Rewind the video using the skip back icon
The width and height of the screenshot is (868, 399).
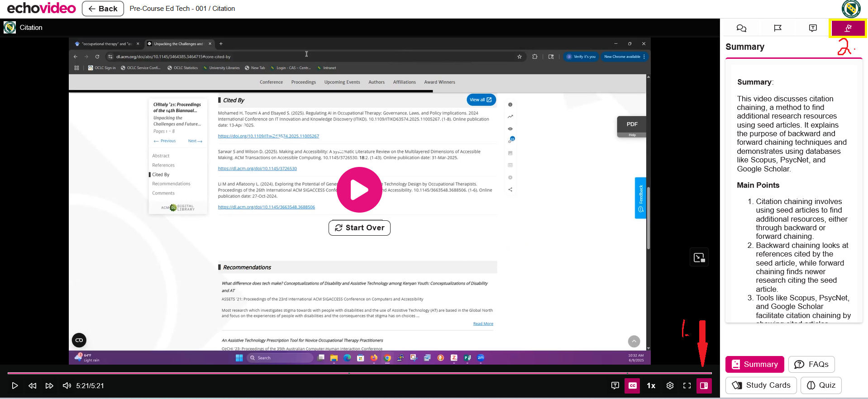tap(32, 385)
